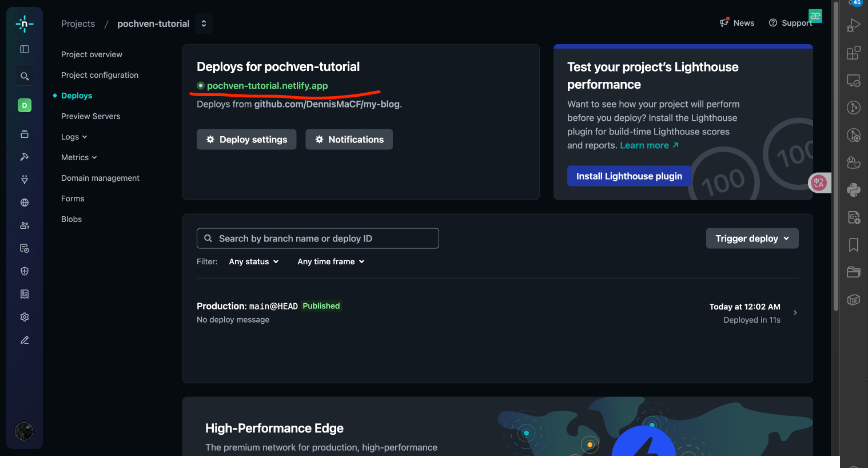Open the pochven-tutorial.netlify.app link
Image resolution: width=868 pixels, height=468 pixels.
click(267, 86)
